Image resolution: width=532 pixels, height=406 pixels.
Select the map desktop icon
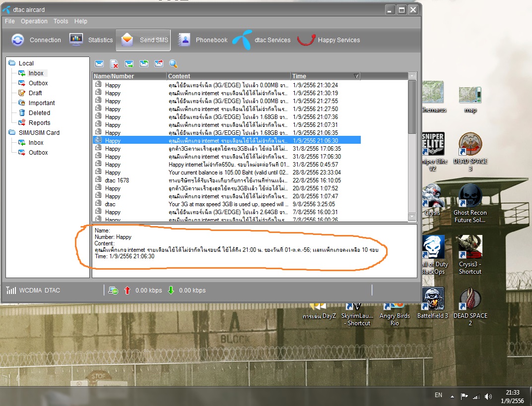(x=470, y=100)
